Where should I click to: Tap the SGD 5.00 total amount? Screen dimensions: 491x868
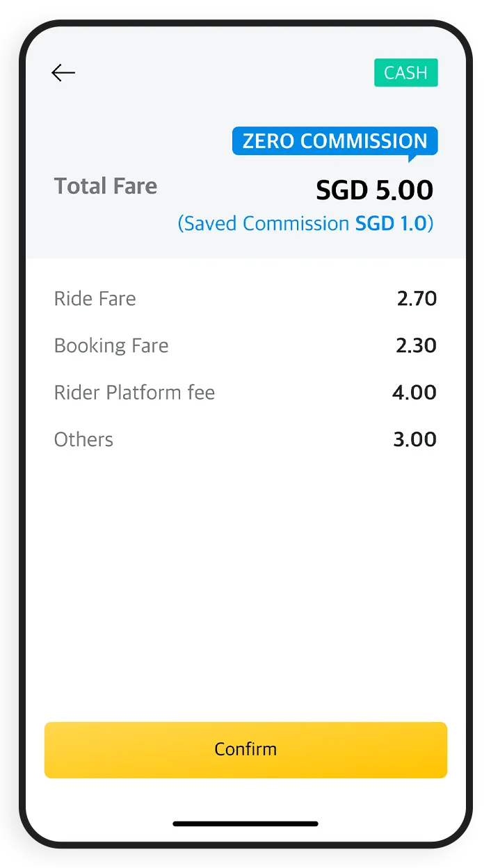pyautogui.click(x=374, y=190)
